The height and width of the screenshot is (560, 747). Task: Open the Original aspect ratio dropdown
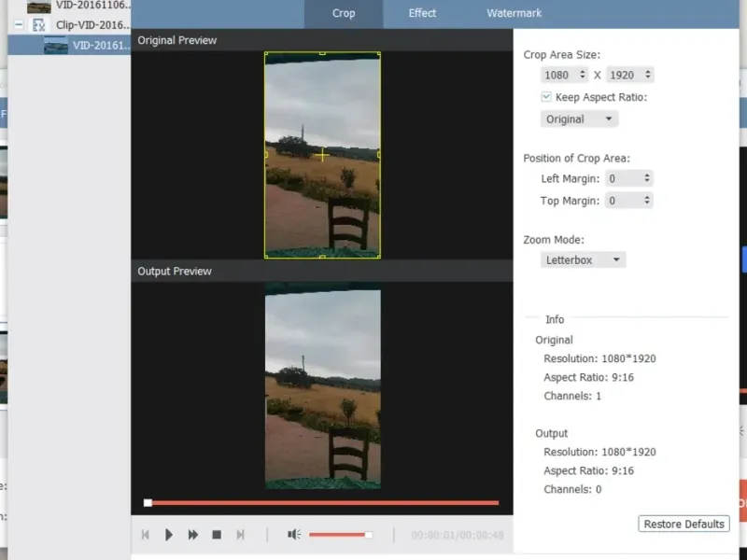pyautogui.click(x=579, y=119)
